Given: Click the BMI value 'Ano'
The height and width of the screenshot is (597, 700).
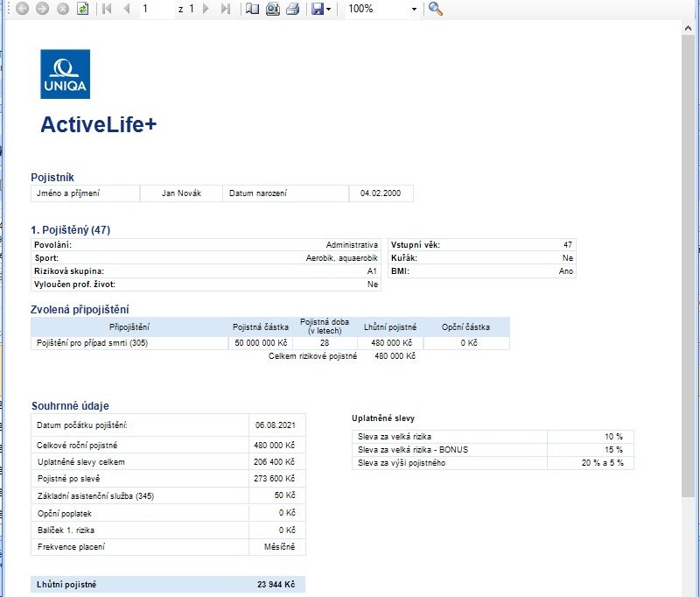Looking at the screenshot, I should 566,271.
